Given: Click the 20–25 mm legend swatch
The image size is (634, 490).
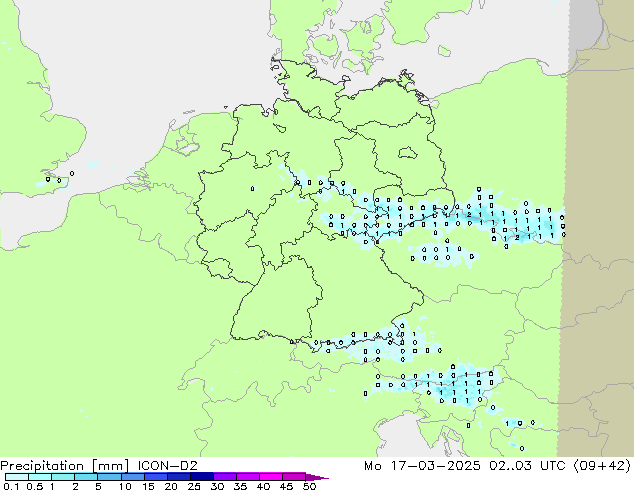Looking at the screenshot, I should click(178, 477).
